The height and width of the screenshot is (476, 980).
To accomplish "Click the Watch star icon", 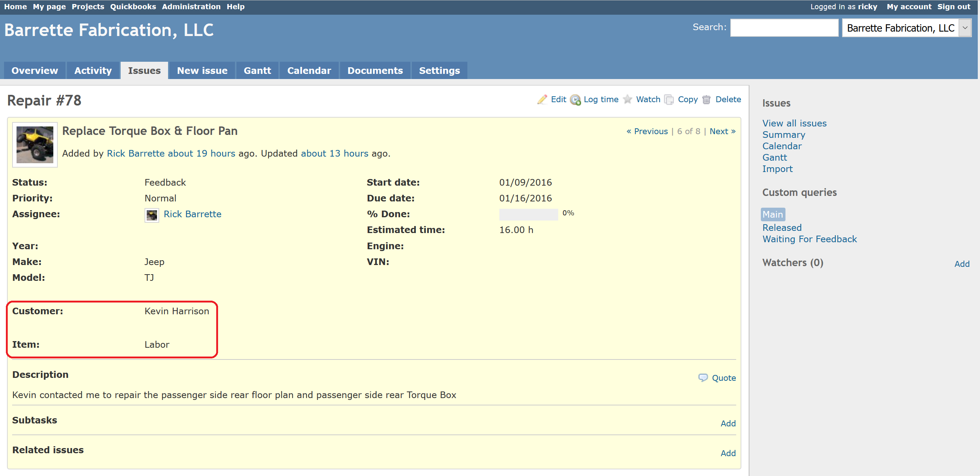I will [628, 99].
